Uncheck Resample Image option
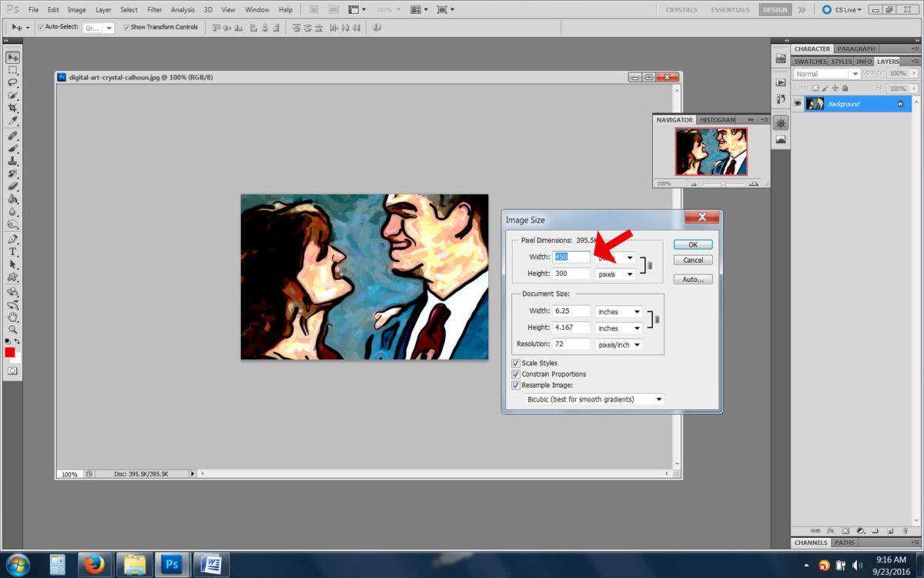 point(516,385)
